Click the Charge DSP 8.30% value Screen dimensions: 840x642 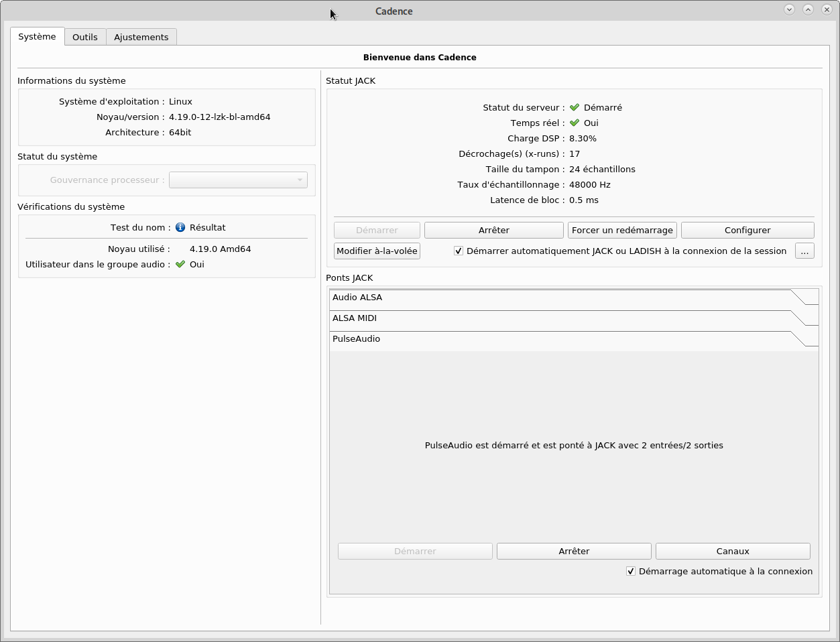click(x=583, y=138)
